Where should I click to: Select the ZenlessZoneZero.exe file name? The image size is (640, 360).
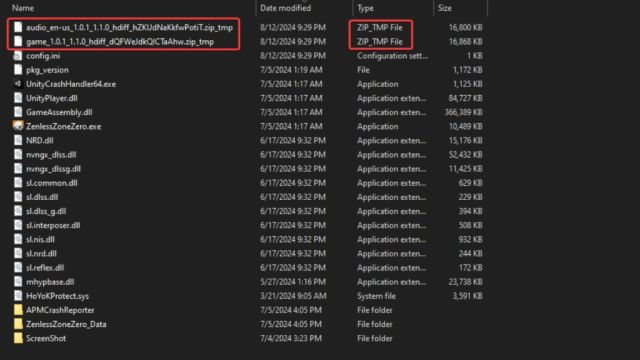pyautogui.click(x=64, y=126)
